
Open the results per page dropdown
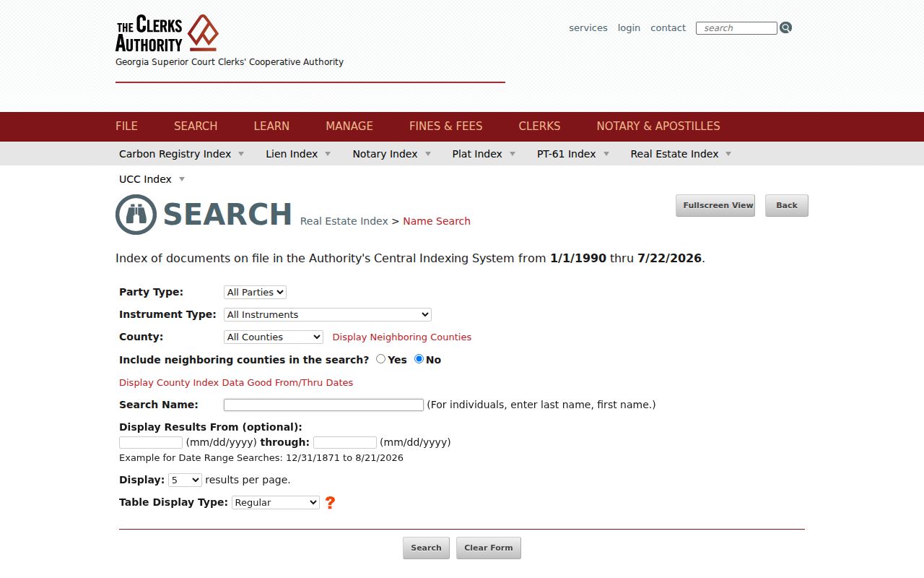[185, 480]
